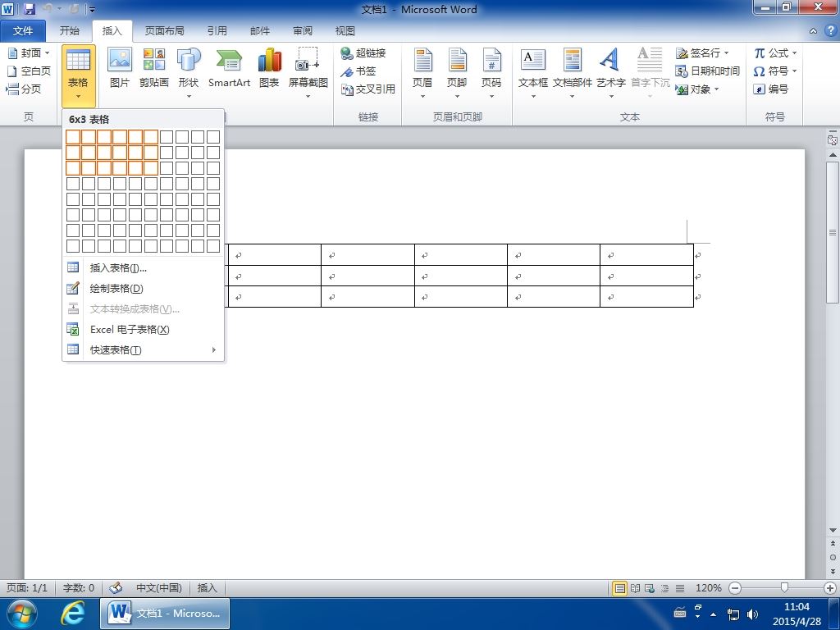This screenshot has width=840, height=630.
Task: Open the 文件 File tab
Action: click(x=23, y=31)
